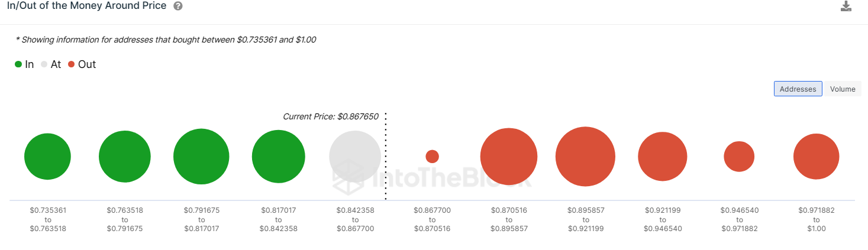Click the In/Out of the Money title
Screen dimensions: 868x250
[86, 6]
